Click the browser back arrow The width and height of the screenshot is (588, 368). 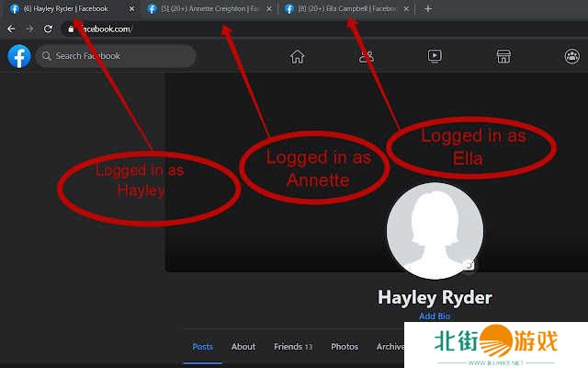coord(11,29)
